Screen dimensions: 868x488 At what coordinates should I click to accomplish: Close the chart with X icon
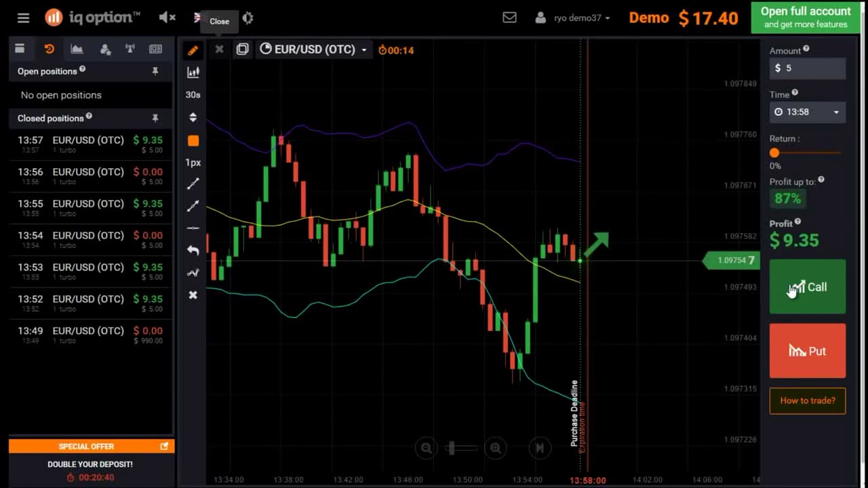(219, 49)
